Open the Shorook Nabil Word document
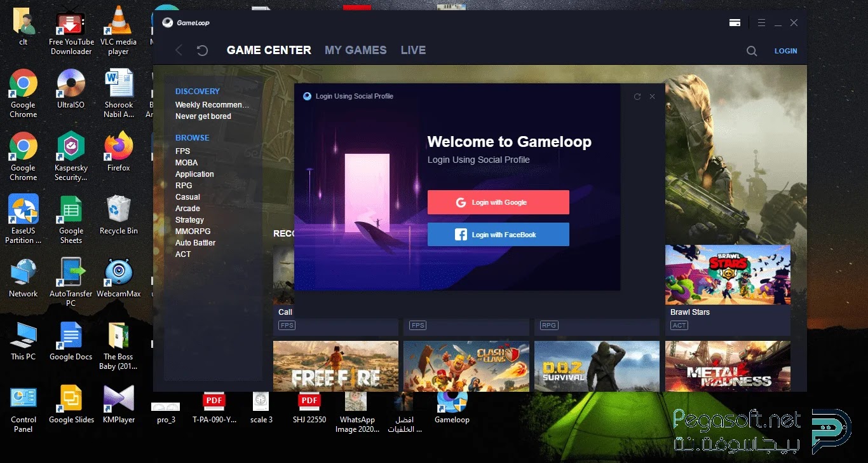 click(x=119, y=93)
